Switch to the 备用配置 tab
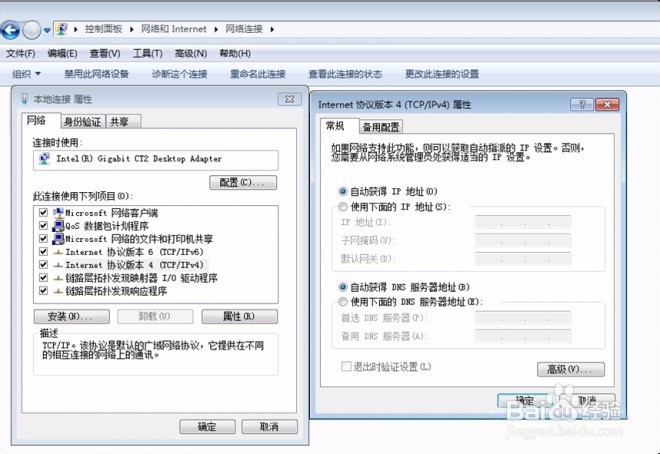The height and width of the screenshot is (454, 660). (381, 127)
